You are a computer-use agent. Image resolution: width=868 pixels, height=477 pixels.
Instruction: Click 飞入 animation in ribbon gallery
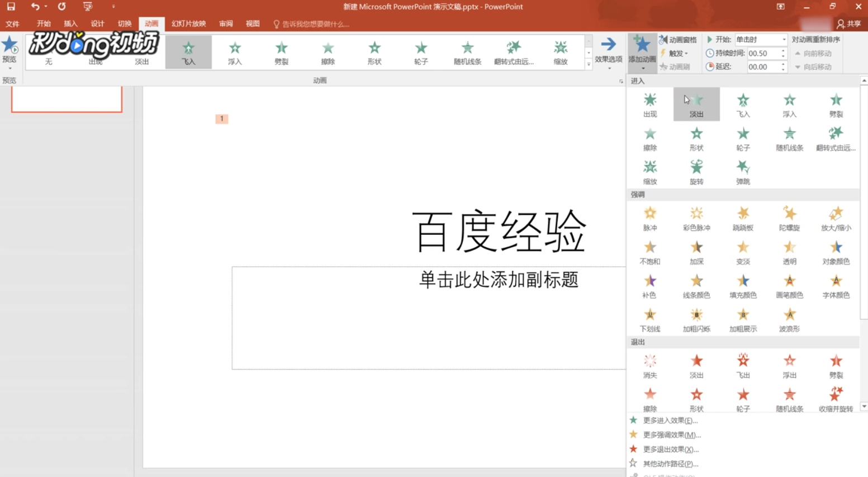(x=188, y=52)
